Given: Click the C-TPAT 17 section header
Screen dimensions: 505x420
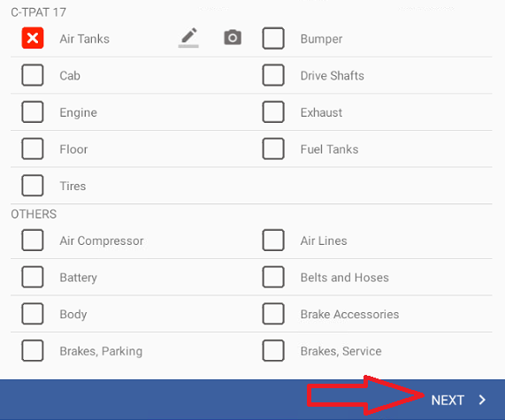Looking at the screenshot, I should coord(38,12).
